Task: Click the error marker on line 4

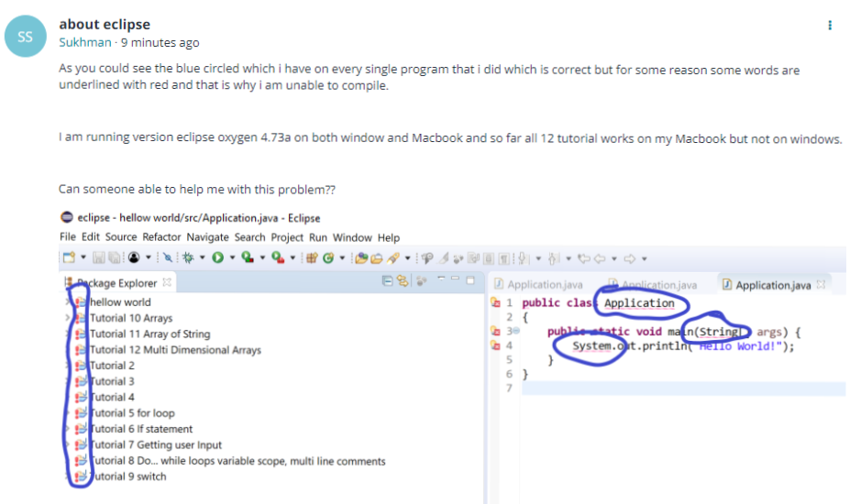Action: point(495,345)
